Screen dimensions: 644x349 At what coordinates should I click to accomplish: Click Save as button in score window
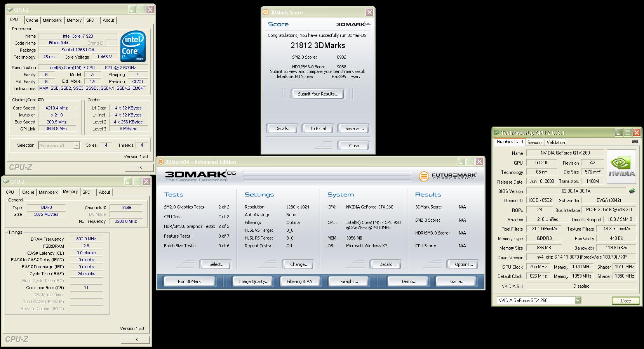354,128
